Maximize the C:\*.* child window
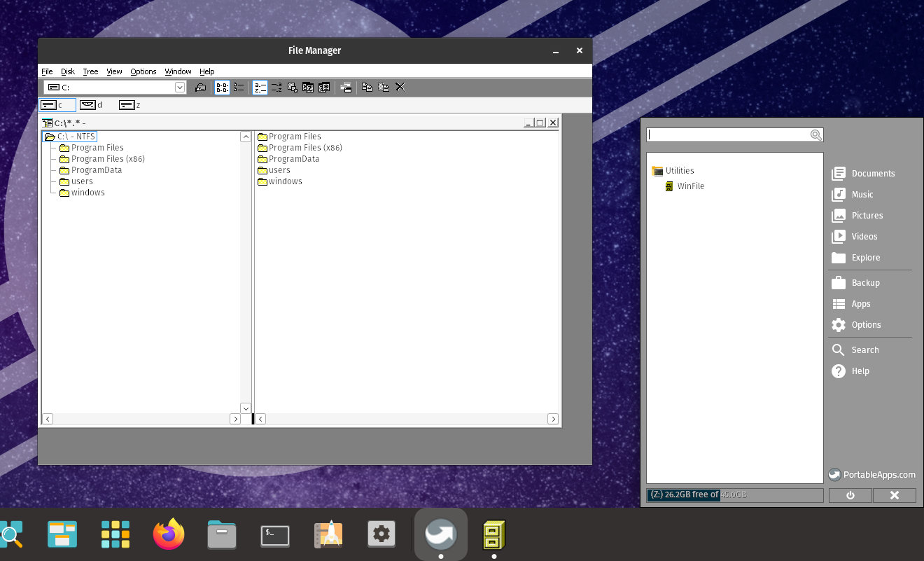924x561 pixels. click(540, 123)
